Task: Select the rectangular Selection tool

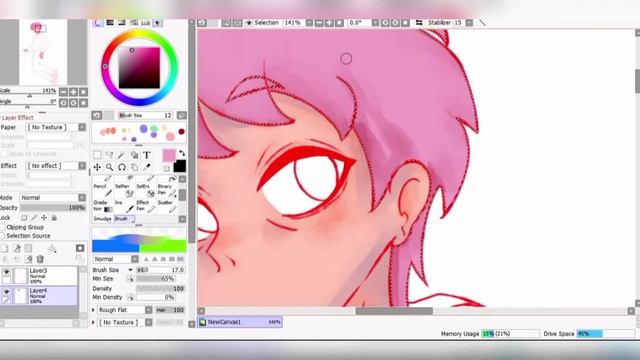Action: click(97, 155)
